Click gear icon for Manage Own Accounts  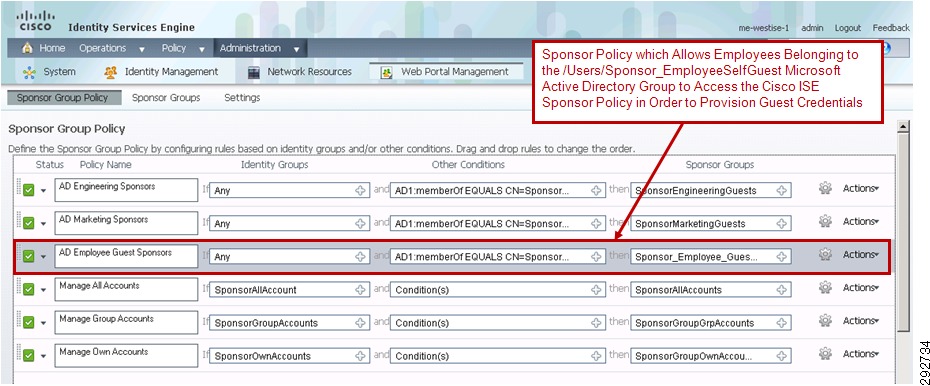pyautogui.click(x=825, y=354)
